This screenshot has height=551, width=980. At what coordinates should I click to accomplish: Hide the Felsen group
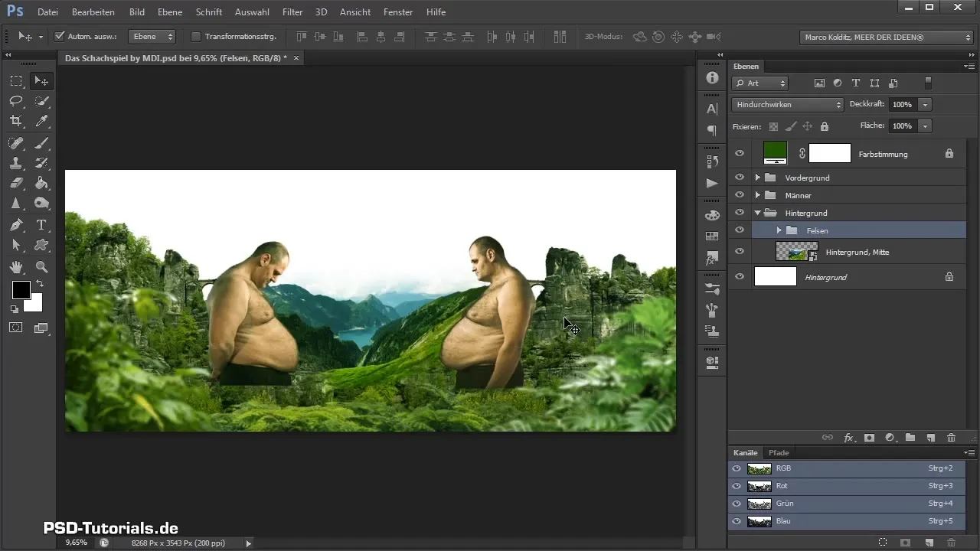click(x=740, y=230)
